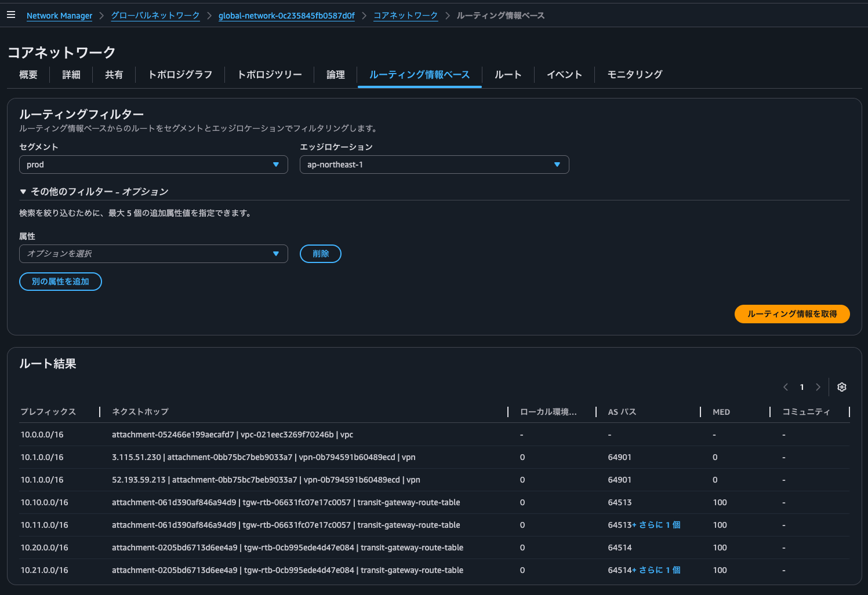This screenshot has height=595, width=868.
Task: Click the ローカル環境 column header
Action: pos(549,412)
